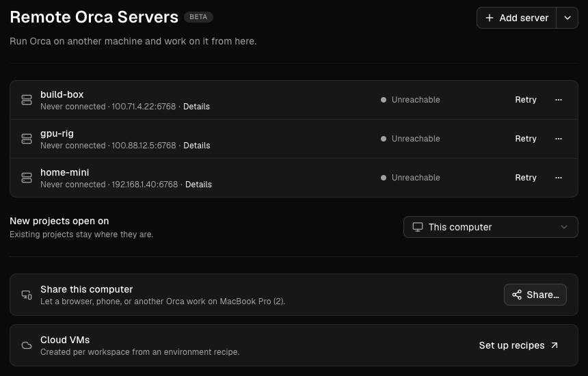The image size is (588, 376).
Task: Open Details for home-mini
Action: [199, 185]
